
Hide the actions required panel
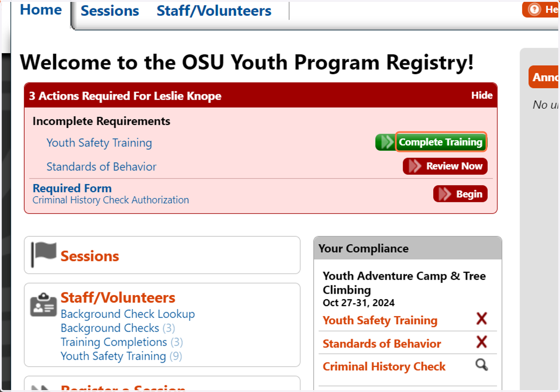tap(482, 96)
